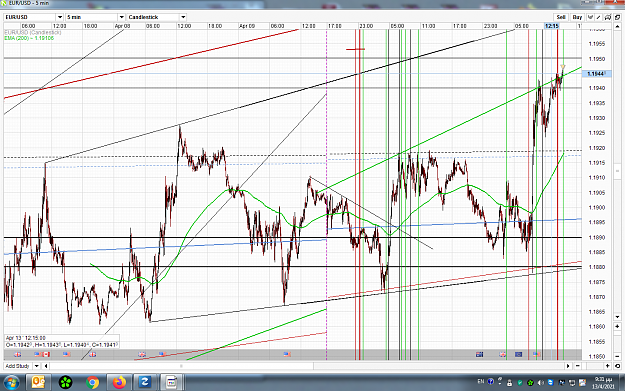Click the EMA (200) indicator label
This screenshot has height=391, width=625.
coord(29,38)
